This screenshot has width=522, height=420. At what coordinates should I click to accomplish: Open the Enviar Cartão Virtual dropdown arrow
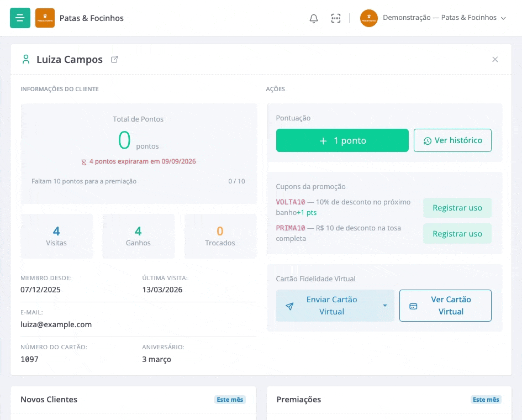coord(385,306)
